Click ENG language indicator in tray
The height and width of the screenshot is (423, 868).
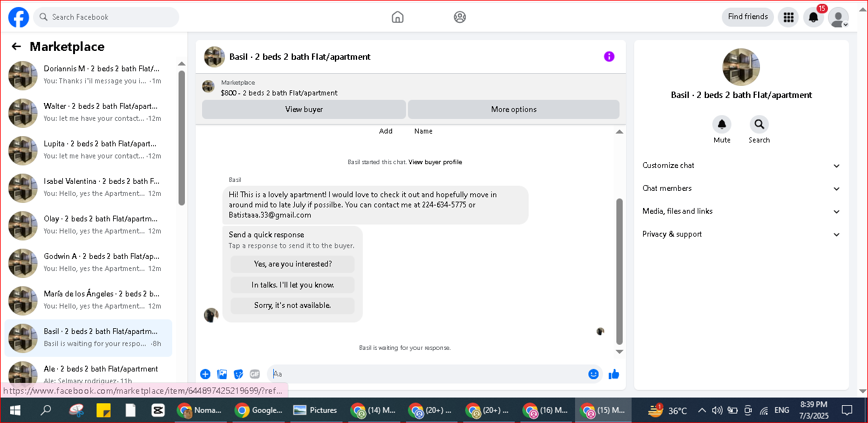(782, 410)
